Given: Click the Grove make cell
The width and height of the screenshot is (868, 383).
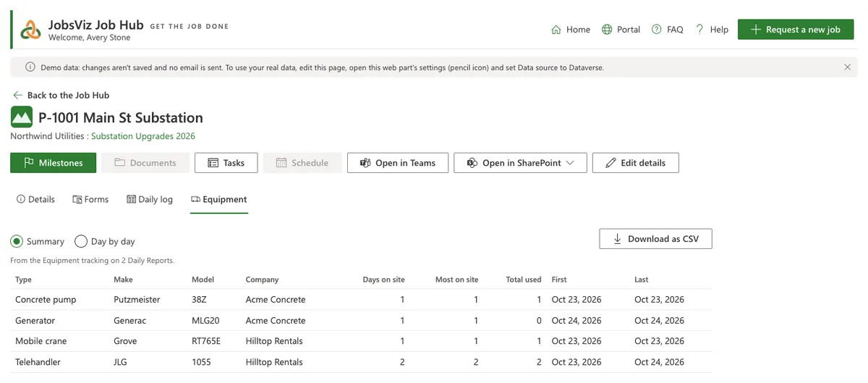Looking at the screenshot, I should 125,341.
